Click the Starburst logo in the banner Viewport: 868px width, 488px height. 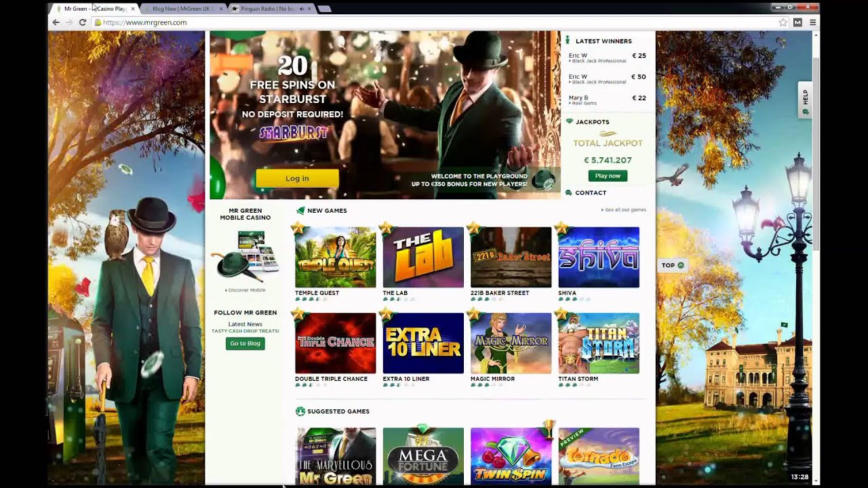(x=294, y=133)
